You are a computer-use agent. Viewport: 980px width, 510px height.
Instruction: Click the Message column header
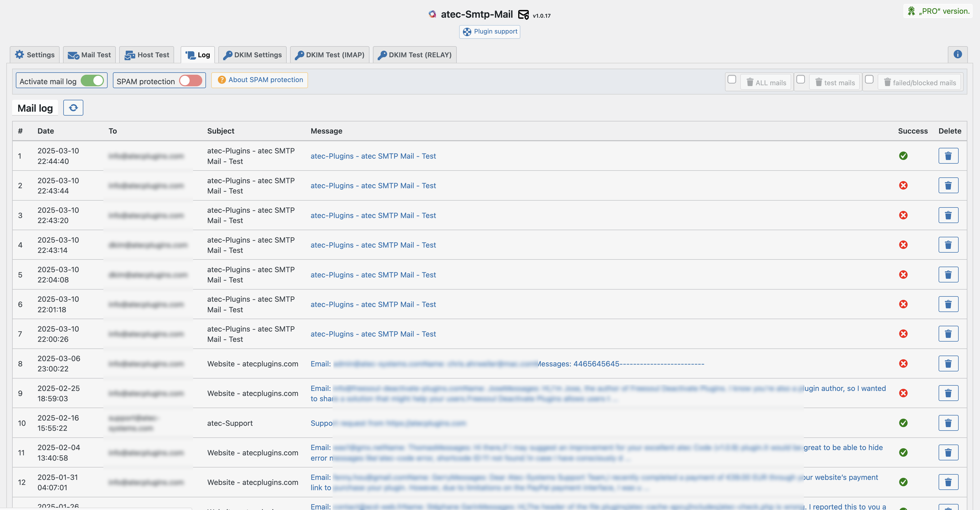[x=326, y=131]
